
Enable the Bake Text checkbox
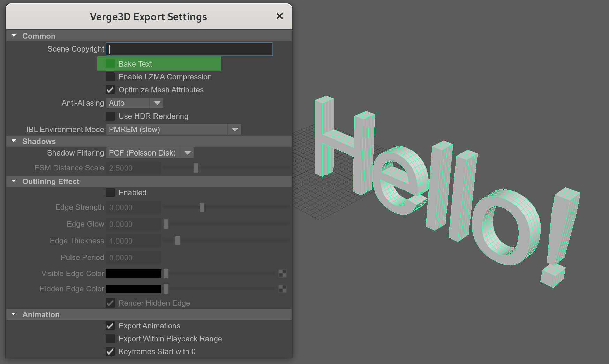(x=110, y=64)
